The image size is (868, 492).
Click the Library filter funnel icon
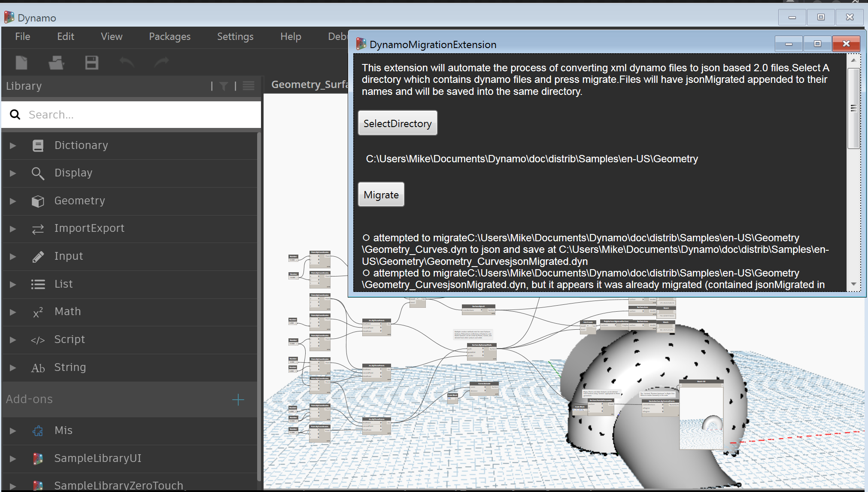coord(224,86)
